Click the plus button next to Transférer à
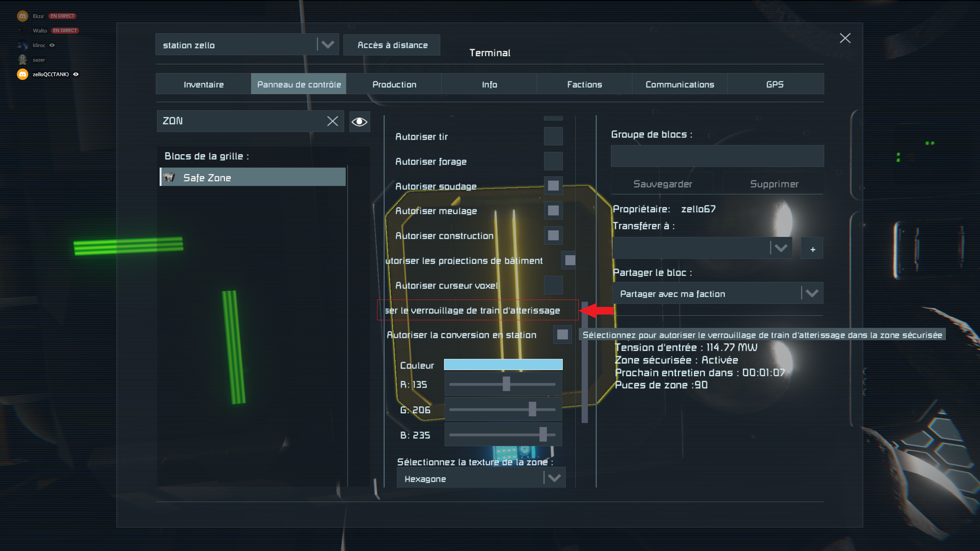Image resolution: width=980 pixels, height=551 pixels. pyautogui.click(x=812, y=248)
